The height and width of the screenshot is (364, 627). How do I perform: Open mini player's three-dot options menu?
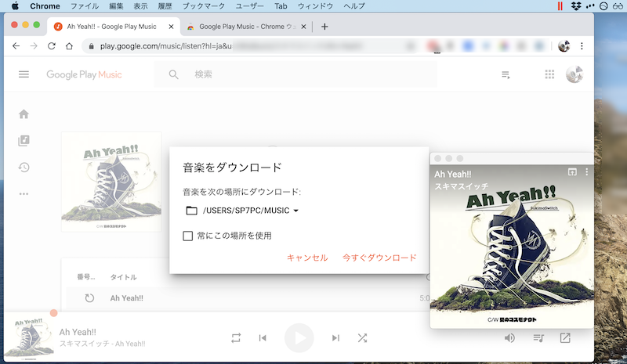[586, 171]
